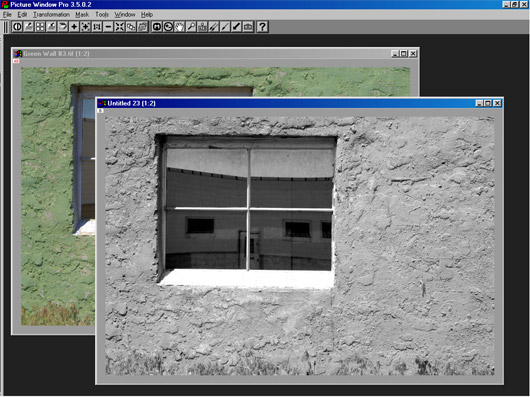Viewport: 530px width, 397px height.
Task: Select the 1:1 actual size icon
Action: coord(97,27)
